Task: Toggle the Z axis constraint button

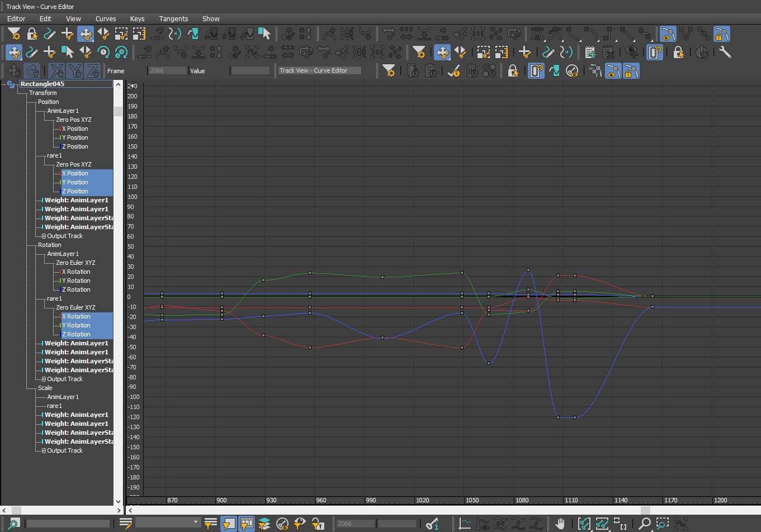Action: 92,71
